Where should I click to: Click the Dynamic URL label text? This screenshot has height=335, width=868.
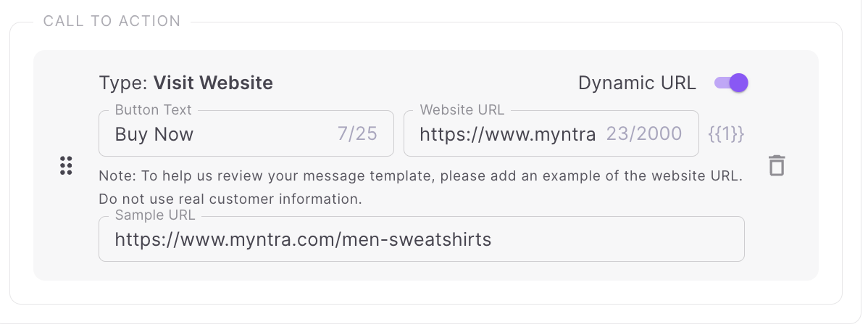(637, 83)
